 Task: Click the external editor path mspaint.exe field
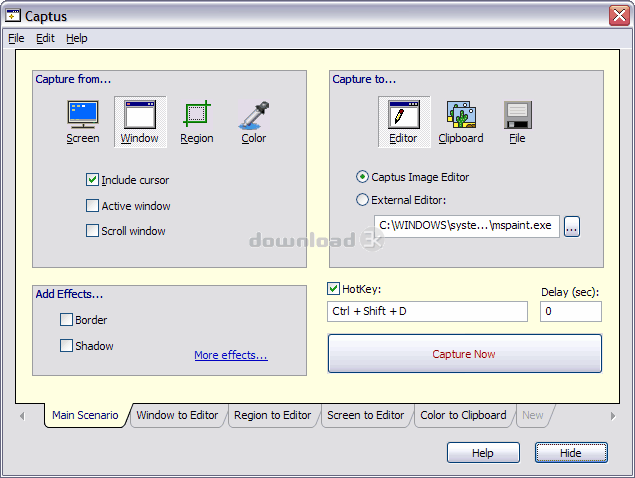(x=467, y=226)
